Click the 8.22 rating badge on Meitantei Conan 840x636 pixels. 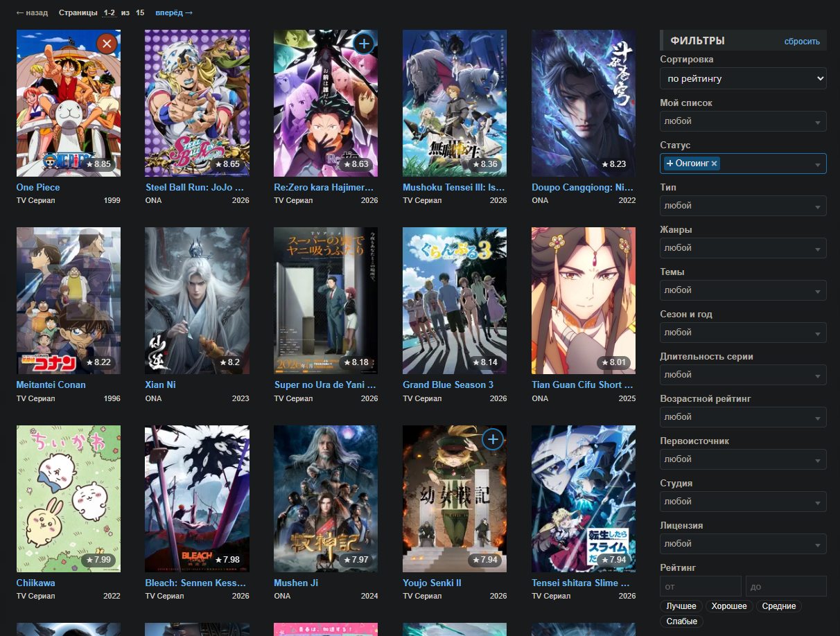(x=98, y=362)
